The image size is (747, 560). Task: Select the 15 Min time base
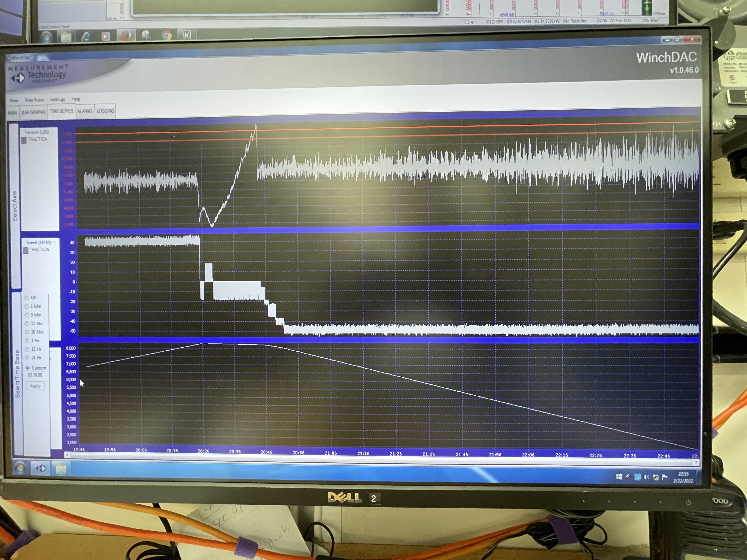(27, 323)
